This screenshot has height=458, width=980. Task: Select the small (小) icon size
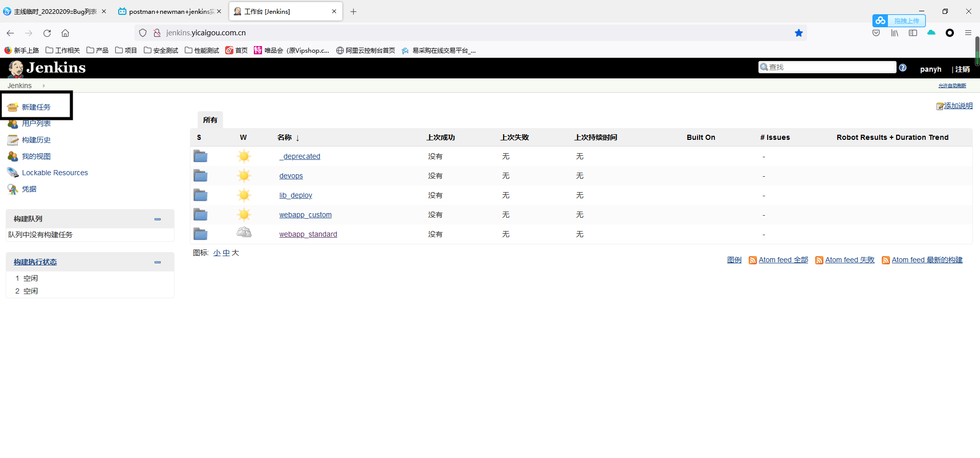pos(217,253)
